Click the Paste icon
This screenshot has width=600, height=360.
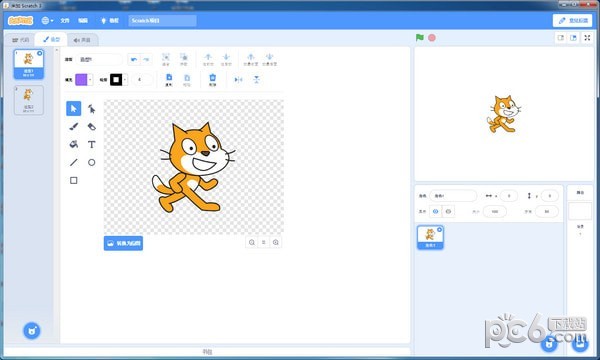pyautogui.click(x=187, y=80)
